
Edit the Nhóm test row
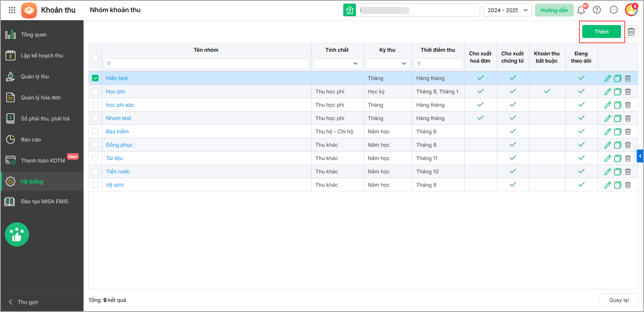(x=607, y=118)
